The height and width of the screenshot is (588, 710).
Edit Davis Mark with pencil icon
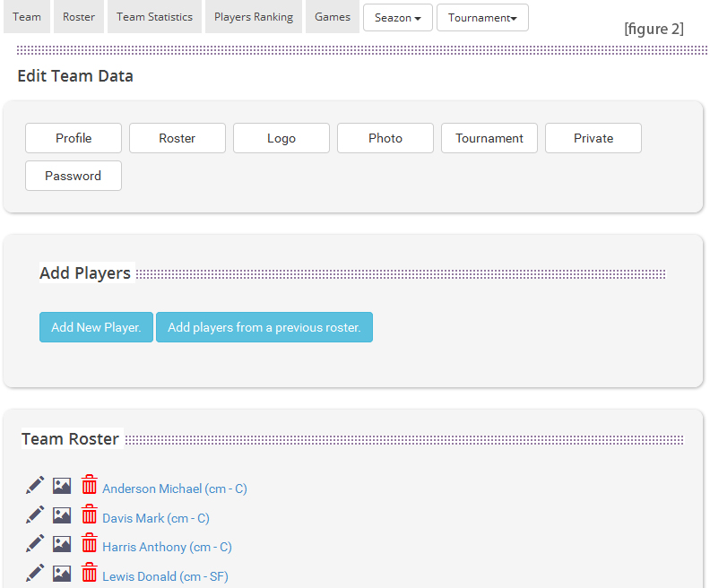35,515
